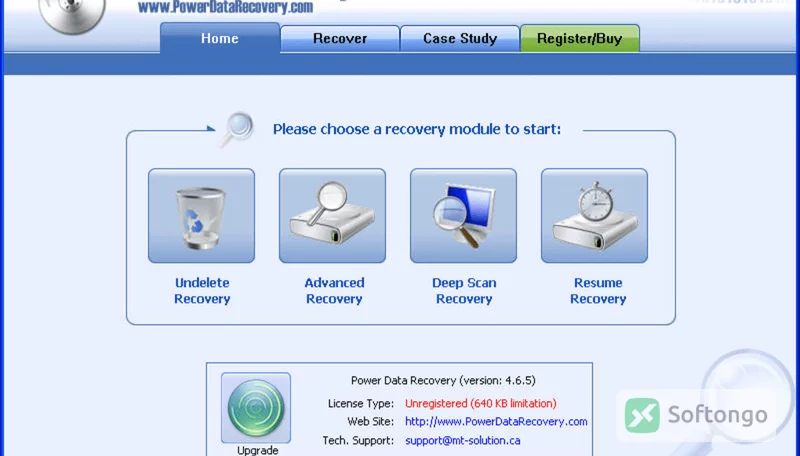Start Deep Scan Recovery monitor icon

pyautogui.click(x=463, y=216)
